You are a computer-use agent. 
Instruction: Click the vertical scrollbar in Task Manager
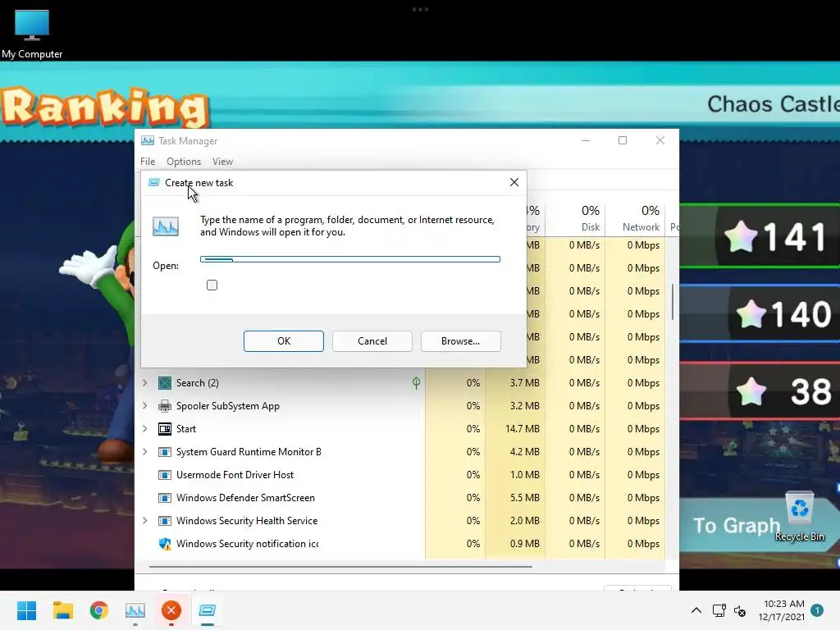coord(673,302)
